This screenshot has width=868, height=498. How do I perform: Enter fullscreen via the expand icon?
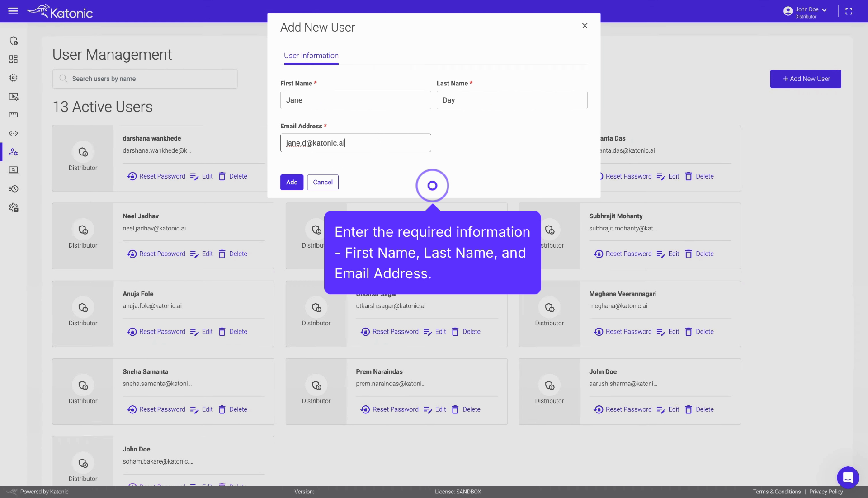pos(849,11)
